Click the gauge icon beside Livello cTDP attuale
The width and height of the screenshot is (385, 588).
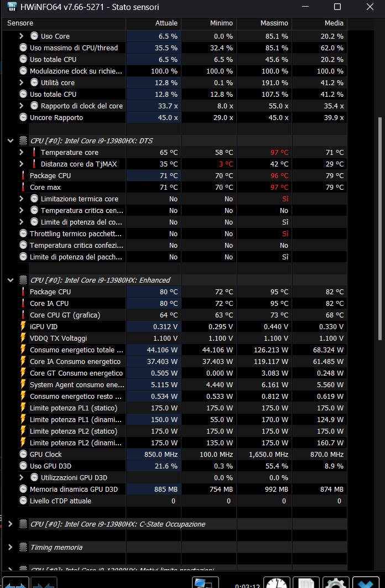(23, 501)
